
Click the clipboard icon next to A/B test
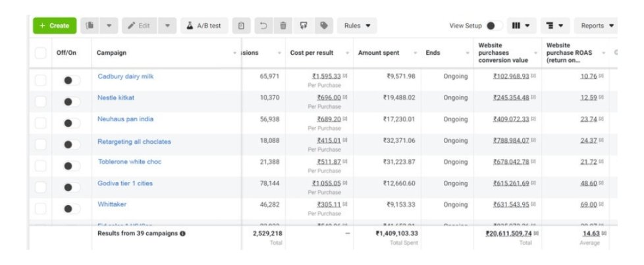click(242, 26)
